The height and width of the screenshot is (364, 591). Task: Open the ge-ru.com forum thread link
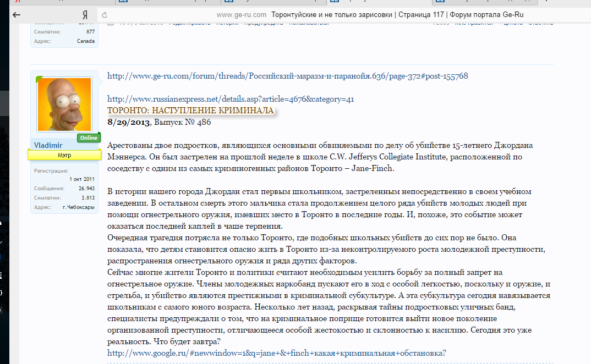[x=287, y=76]
